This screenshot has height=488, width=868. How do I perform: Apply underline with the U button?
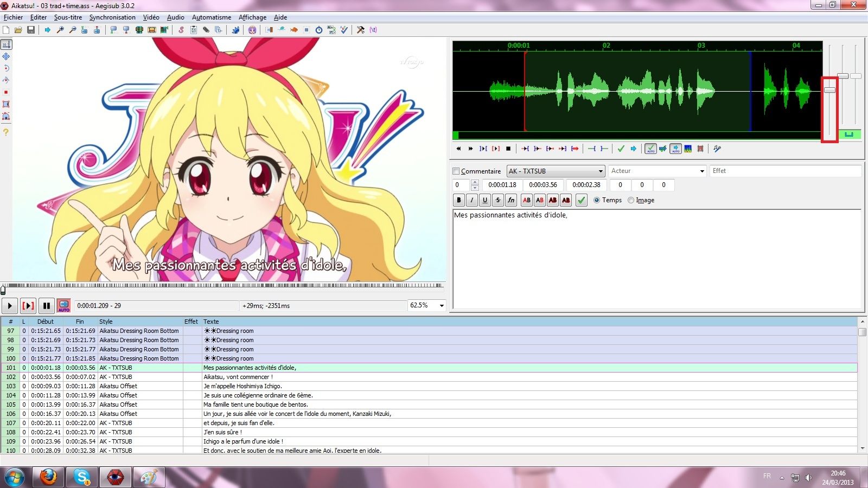pyautogui.click(x=485, y=200)
